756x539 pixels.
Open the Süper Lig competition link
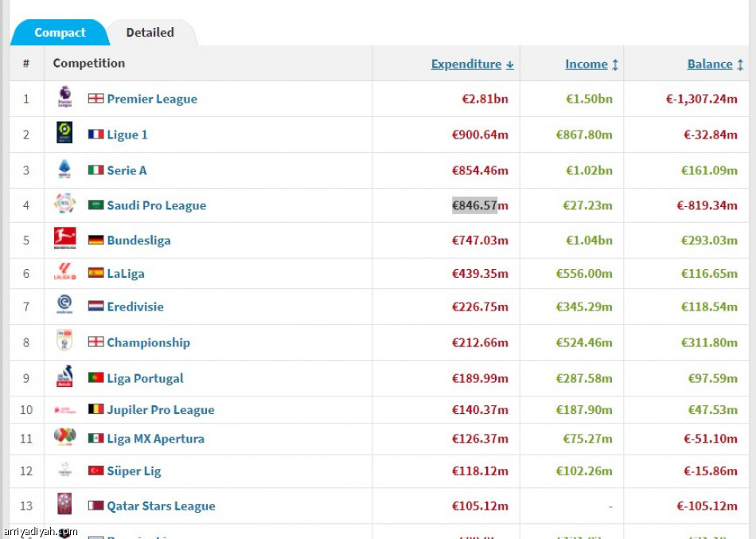(x=134, y=471)
